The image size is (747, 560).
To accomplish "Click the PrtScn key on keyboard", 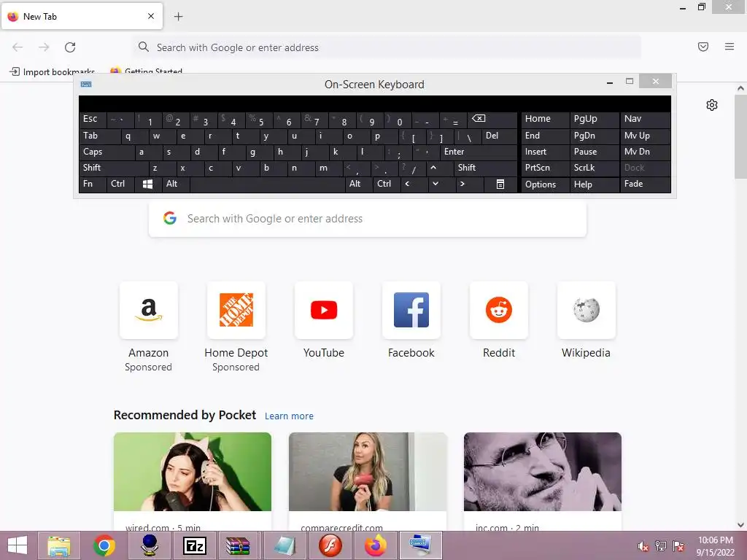I will coord(545,168).
